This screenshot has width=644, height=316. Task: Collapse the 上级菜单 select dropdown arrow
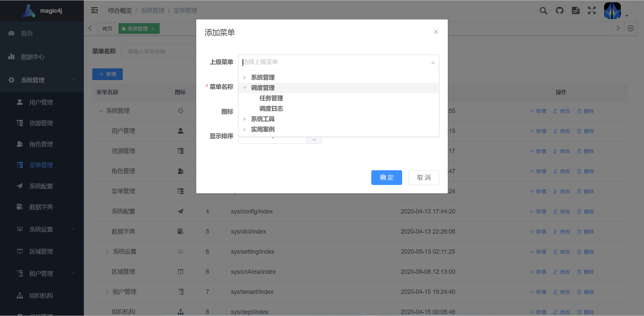coord(433,62)
